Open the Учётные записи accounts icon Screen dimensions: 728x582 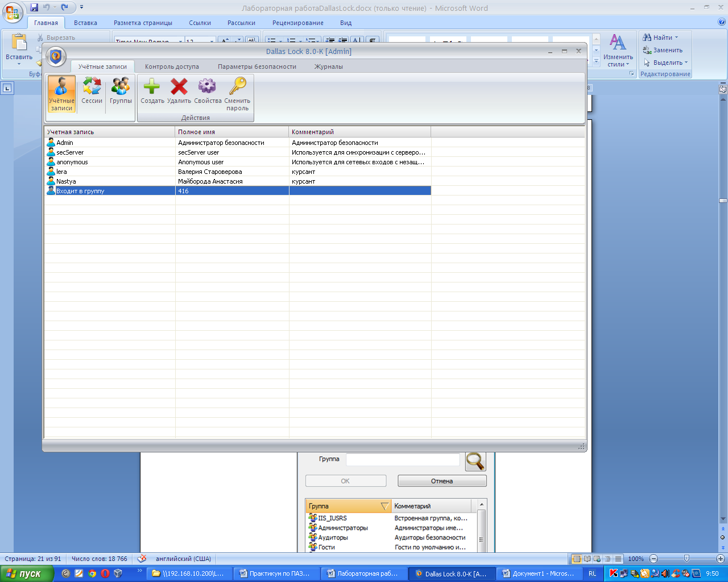click(61, 94)
